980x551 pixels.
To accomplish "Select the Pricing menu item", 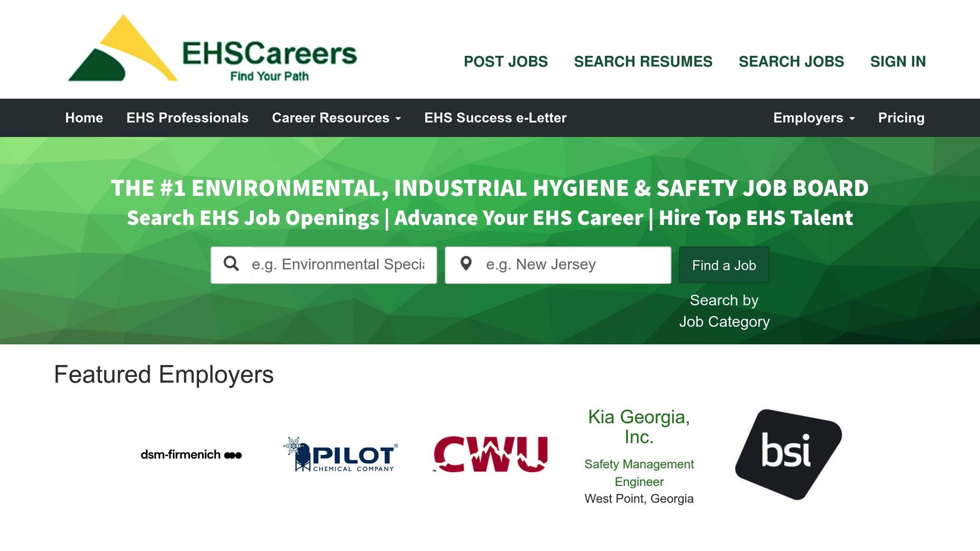I will click(x=901, y=118).
